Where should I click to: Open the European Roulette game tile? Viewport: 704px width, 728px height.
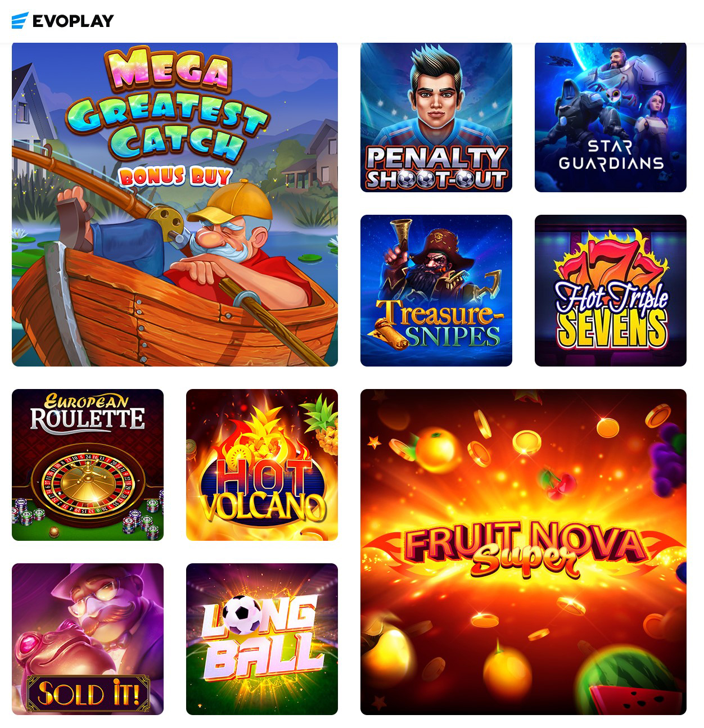pos(88,465)
